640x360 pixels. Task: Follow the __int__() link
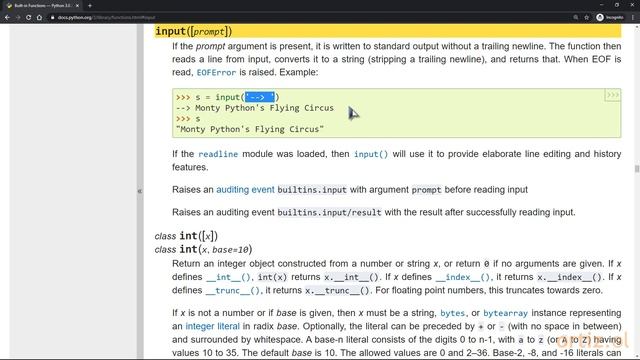(229, 277)
